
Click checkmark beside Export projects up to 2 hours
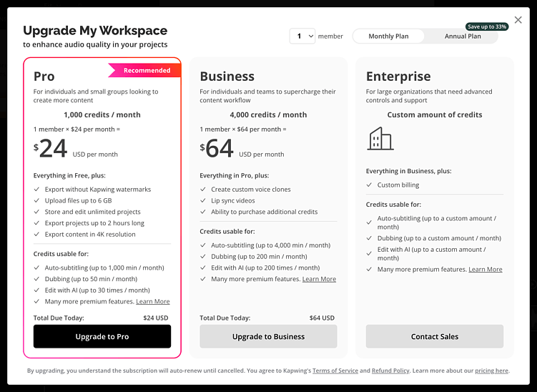(36, 223)
